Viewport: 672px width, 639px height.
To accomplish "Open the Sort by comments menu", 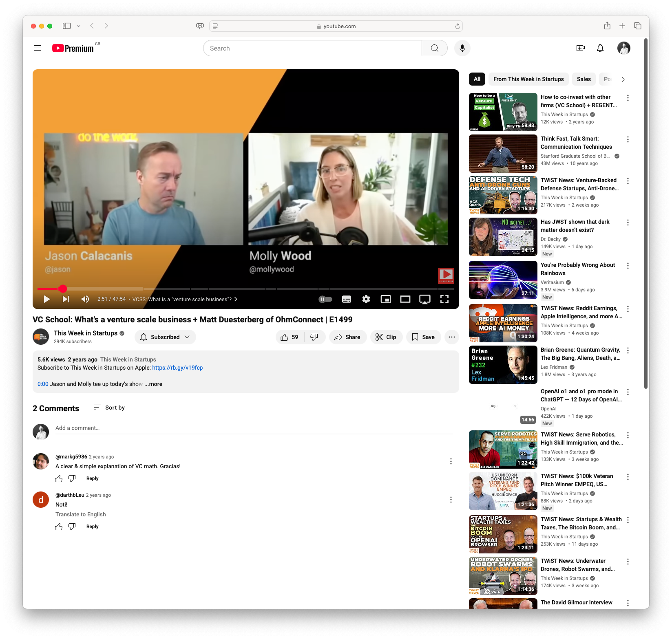I will click(109, 408).
